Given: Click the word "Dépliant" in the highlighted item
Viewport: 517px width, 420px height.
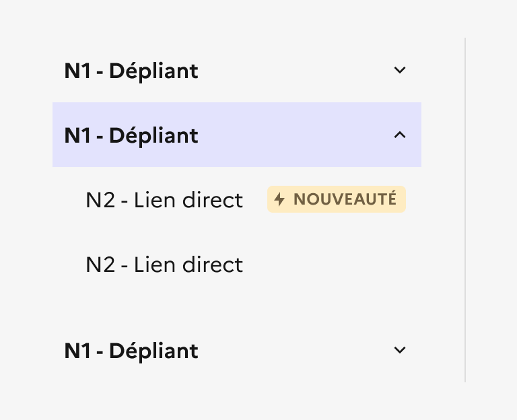Looking at the screenshot, I should coord(153,135).
